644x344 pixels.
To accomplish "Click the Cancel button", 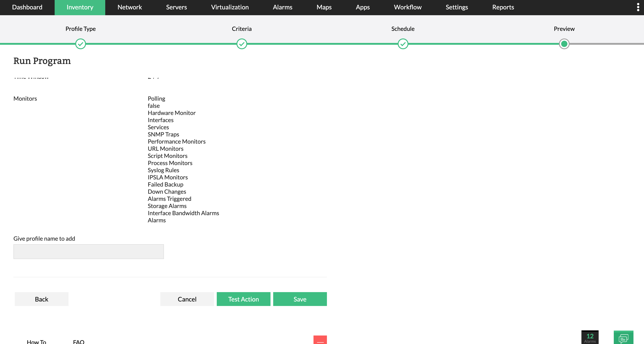I will 187,299.
